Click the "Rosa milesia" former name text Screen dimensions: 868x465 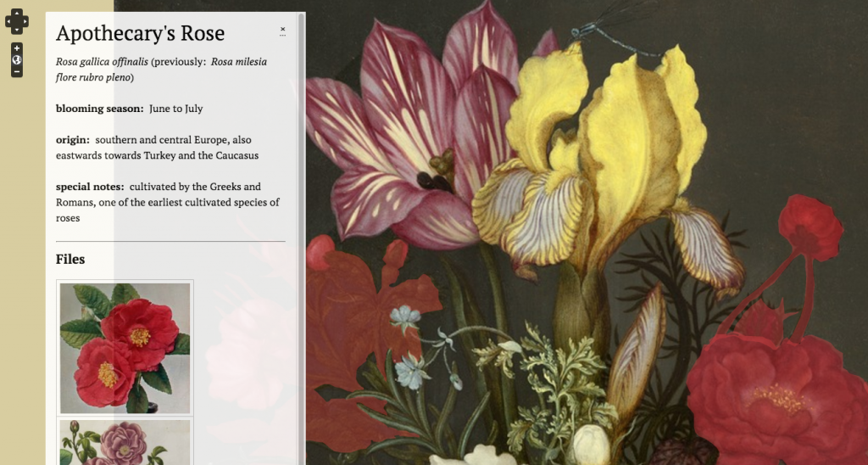[x=238, y=62]
